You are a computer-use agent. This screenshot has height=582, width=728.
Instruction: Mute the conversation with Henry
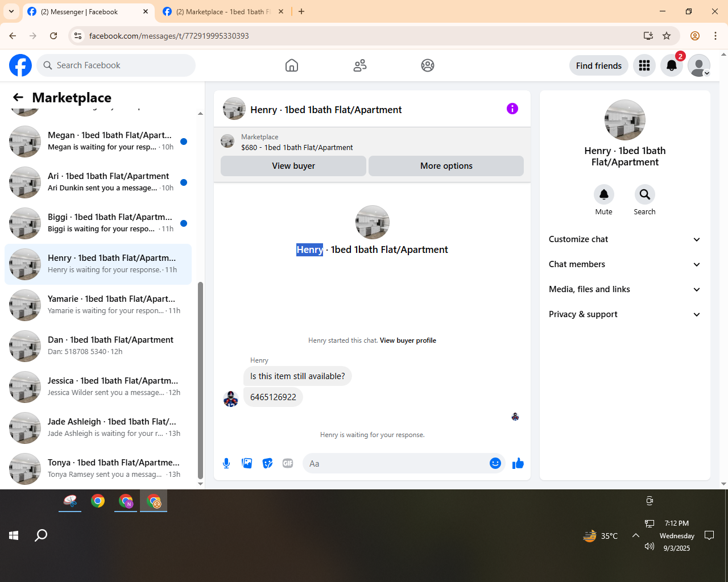coord(604,199)
